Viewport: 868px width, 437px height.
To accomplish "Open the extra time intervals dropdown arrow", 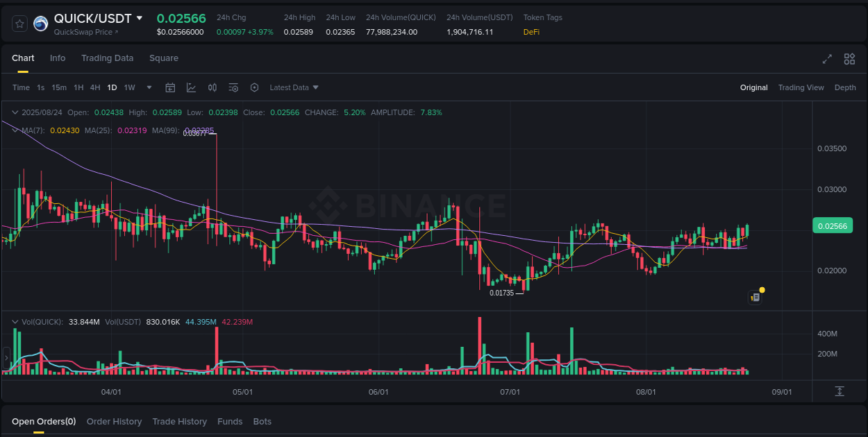I will pyautogui.click(x=149, y=87).
